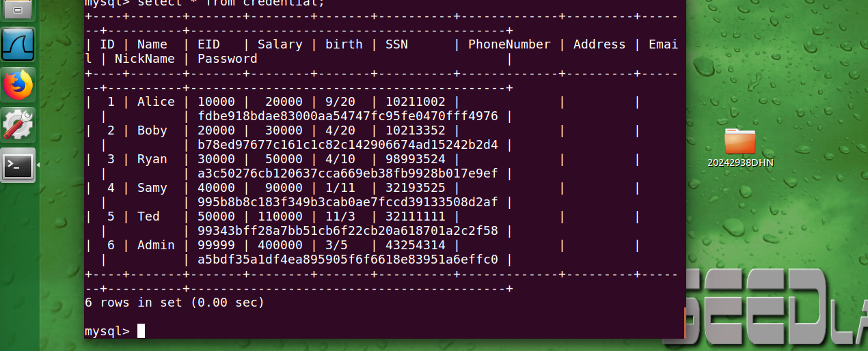This screenshot has width=868, height=351.
Task: Select the Terminal icon in the dock
Action: [18, 165]
